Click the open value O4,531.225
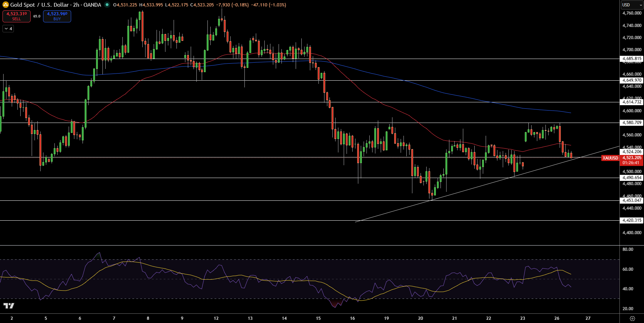 point(125,5)
